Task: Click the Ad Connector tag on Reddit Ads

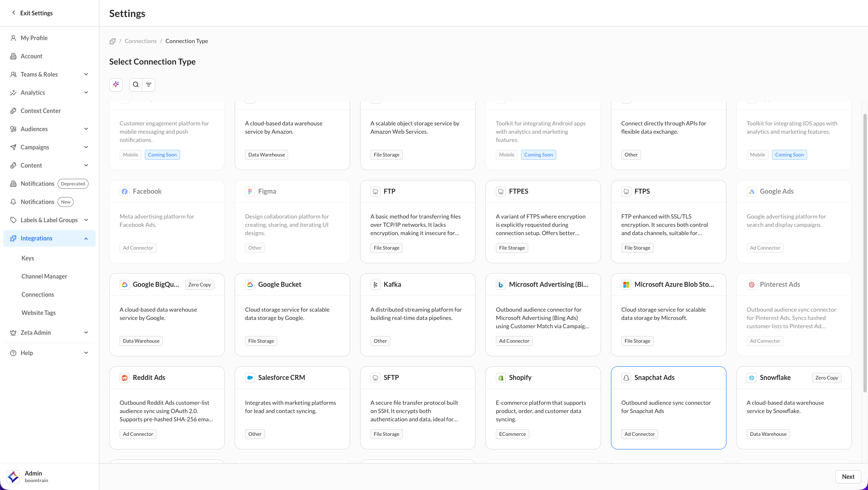Action: (138, 434)
